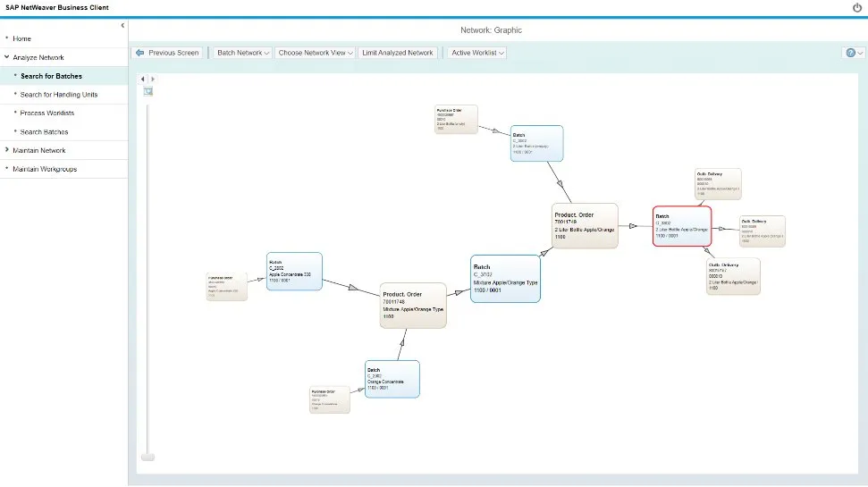Open the Batch Network dropdown
Viewport: 868px width, 487px height.
click(x=243, y=53)
